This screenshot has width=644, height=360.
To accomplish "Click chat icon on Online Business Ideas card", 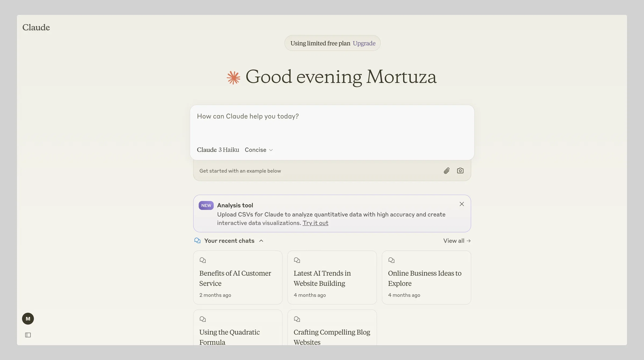I will [x=391, y=260].
